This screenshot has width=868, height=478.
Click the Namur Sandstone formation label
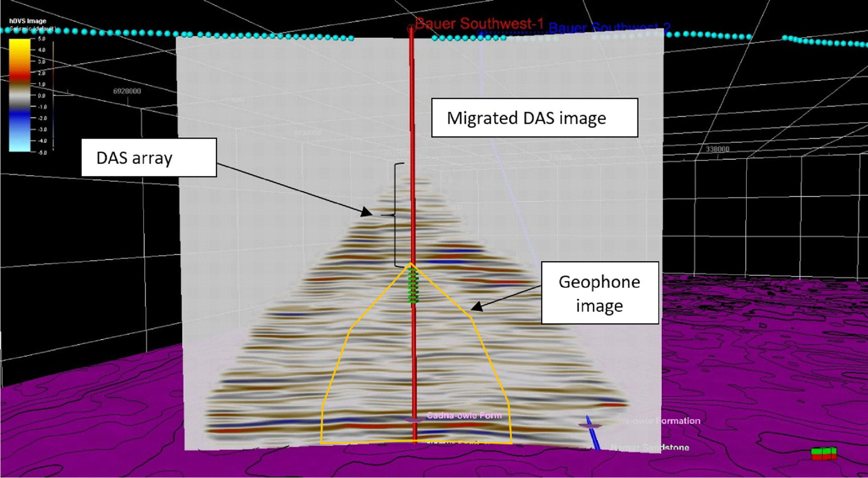[650, 447]
